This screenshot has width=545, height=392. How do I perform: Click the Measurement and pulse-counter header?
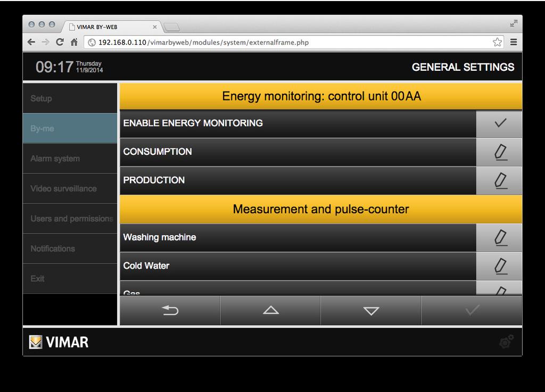[321, 210]
